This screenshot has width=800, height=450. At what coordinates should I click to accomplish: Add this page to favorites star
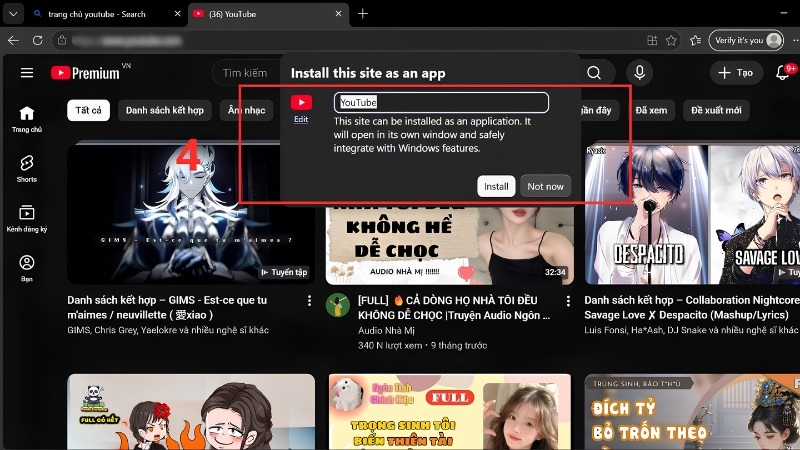(671, 40)
